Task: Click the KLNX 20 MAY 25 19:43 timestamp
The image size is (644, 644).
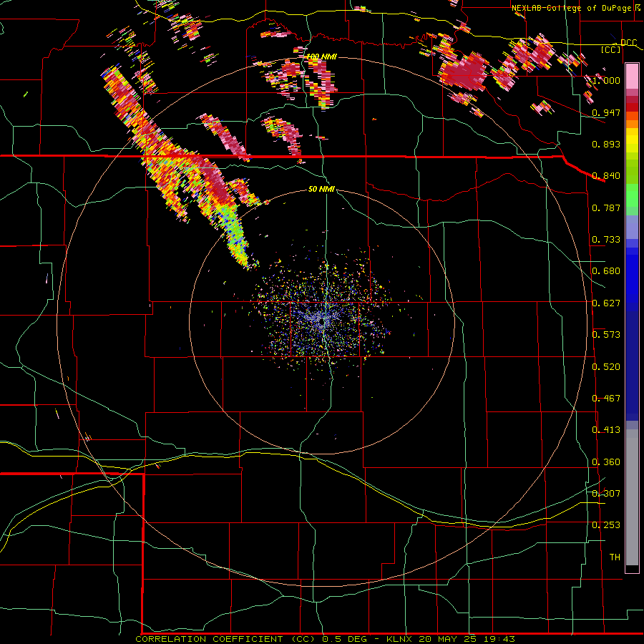Action: pos(451,639)
